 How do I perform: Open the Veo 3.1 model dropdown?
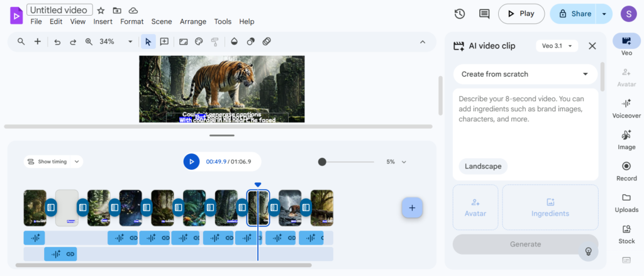(x=557, y=46)
